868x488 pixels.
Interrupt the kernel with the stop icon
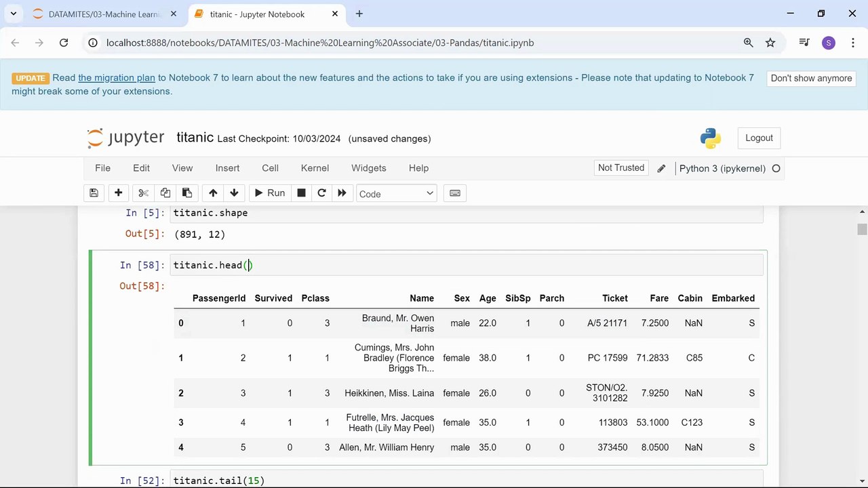pos(301,193)
